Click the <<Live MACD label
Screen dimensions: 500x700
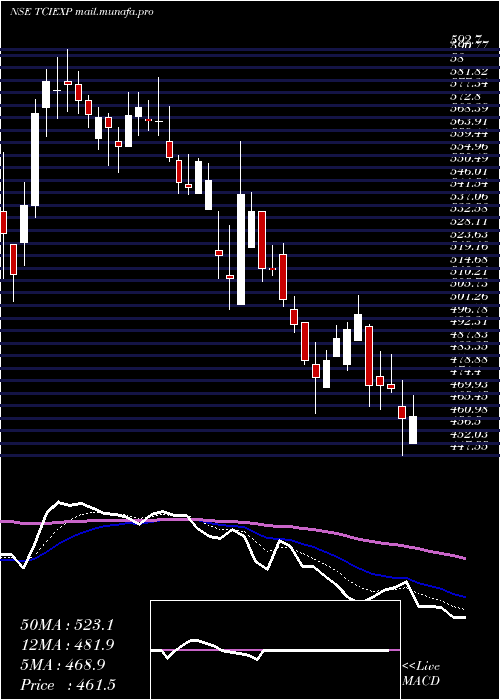pos(421,674)
